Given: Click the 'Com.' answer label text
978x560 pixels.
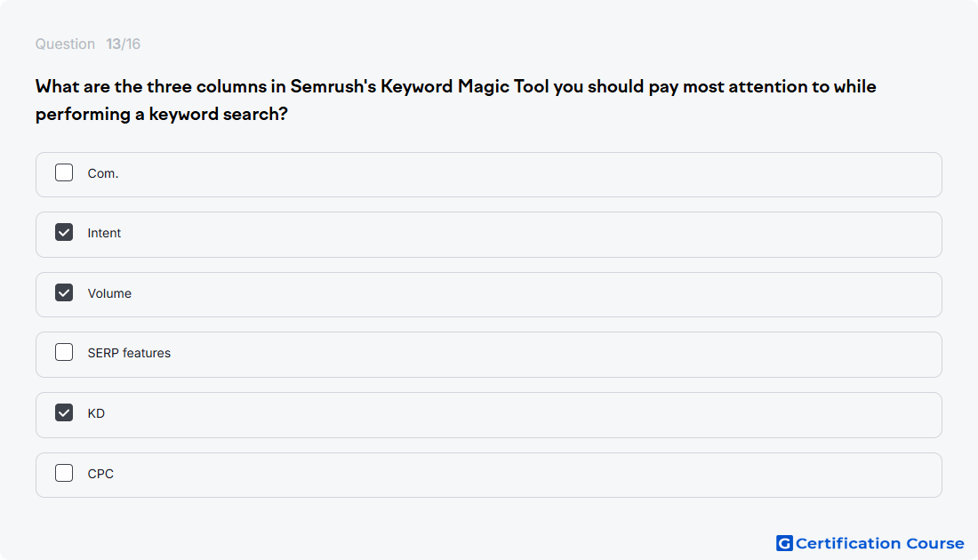Looking at the screenshot, I should (103, 173).
